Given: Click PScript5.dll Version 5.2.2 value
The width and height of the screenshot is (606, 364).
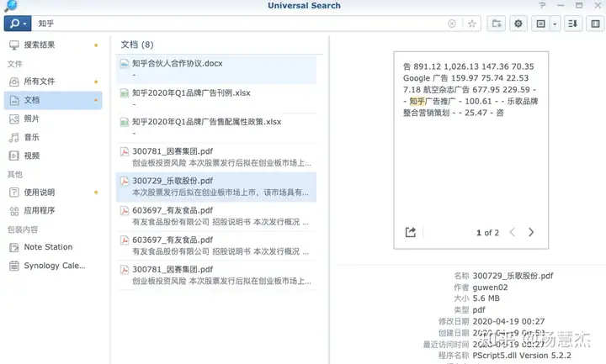Looking at the screenshot, I should click(x=522, y=356).
